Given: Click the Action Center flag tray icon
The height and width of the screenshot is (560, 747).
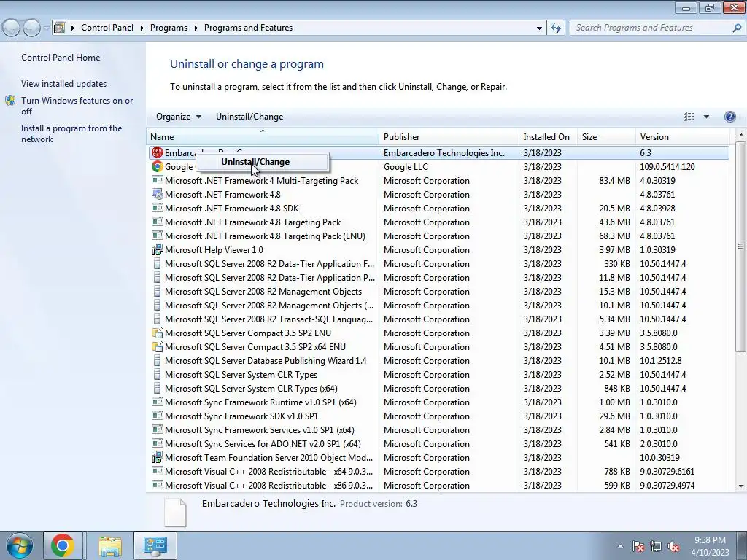Looking at the screenshot, I should pos(638,546).
